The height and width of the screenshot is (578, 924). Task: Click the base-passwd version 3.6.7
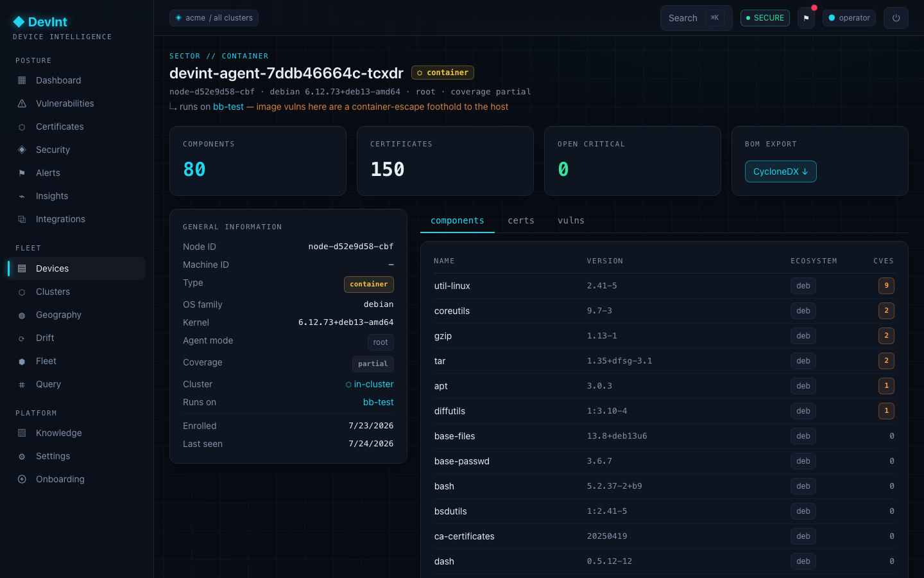(x=599, y=461)
